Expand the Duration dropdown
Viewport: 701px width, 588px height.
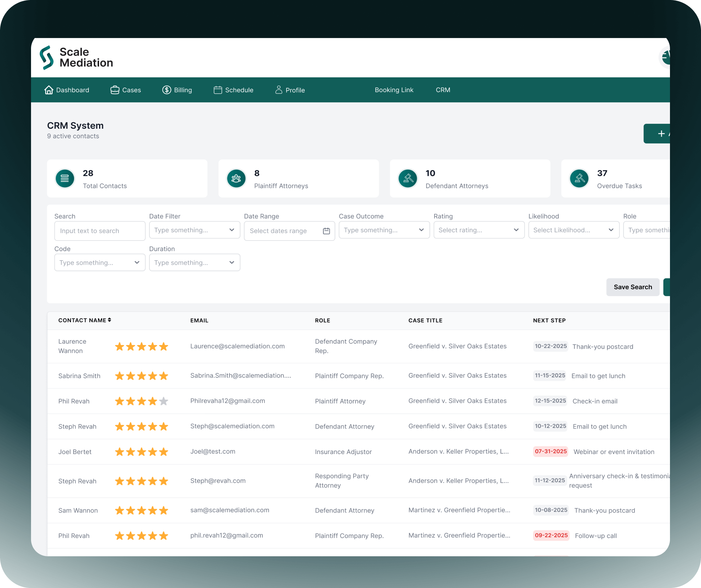pos(194,263)
